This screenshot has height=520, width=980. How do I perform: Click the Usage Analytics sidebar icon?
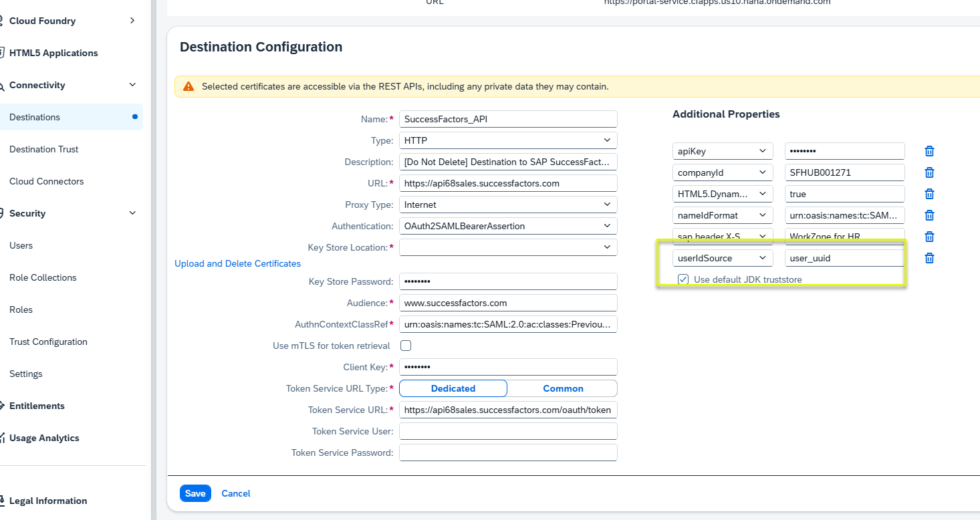(x=2, y=438)
